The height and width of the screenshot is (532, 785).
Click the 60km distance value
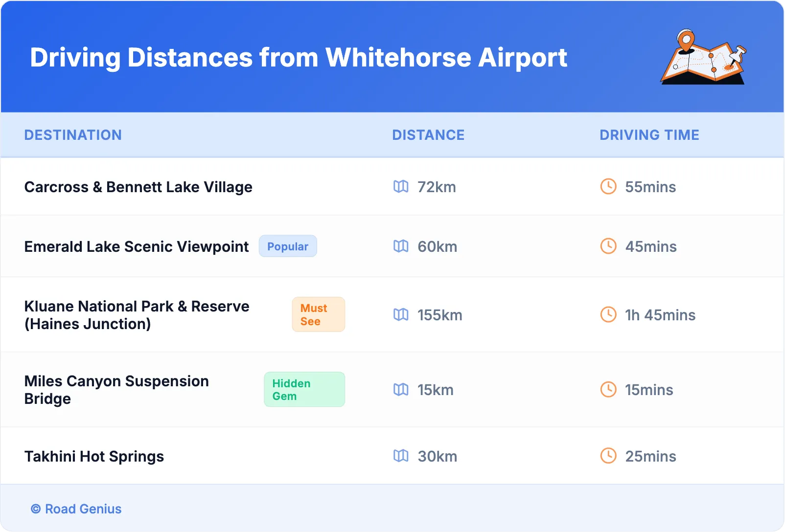pyautogui.click(x=438, y=246)
